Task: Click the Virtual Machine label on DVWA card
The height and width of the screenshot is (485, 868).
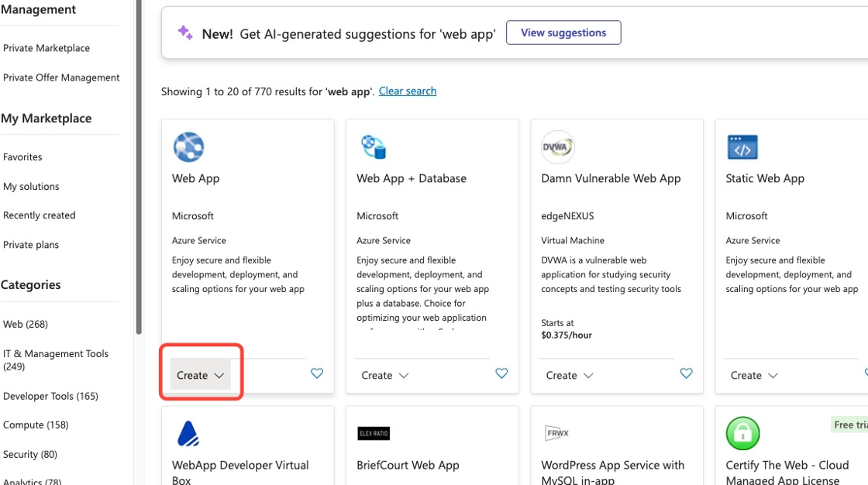Action: 573,240
